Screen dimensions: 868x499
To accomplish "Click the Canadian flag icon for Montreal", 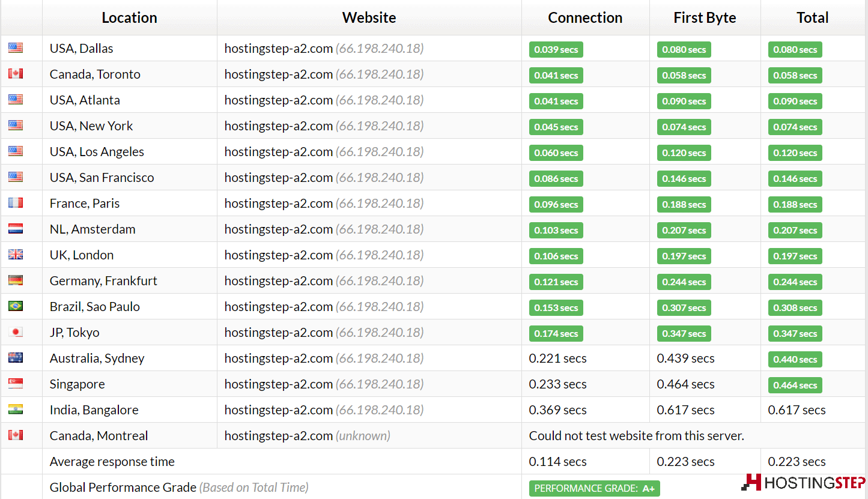I will [16, 435].
